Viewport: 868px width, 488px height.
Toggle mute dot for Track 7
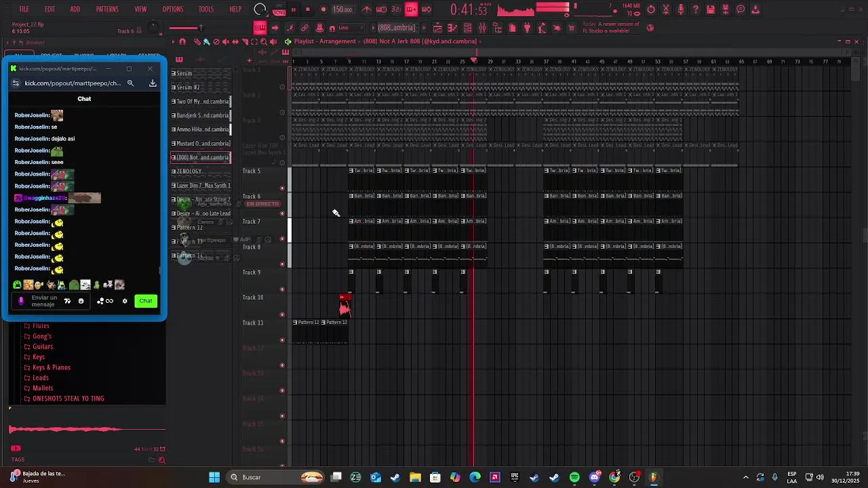click(282, 239)
